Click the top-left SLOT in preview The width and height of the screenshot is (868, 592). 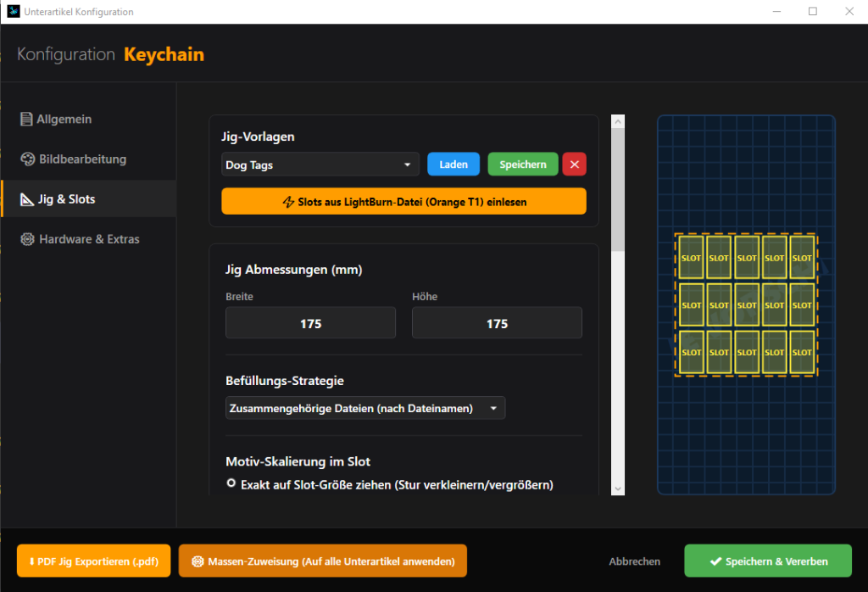point(691,258)
